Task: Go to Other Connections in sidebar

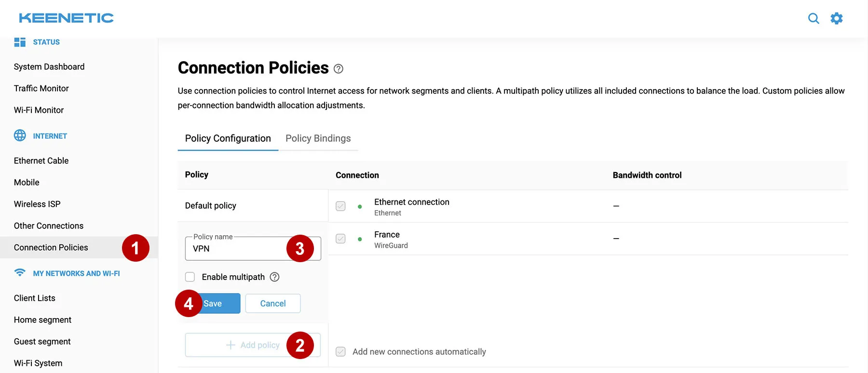Action: (x=49, y=226)
